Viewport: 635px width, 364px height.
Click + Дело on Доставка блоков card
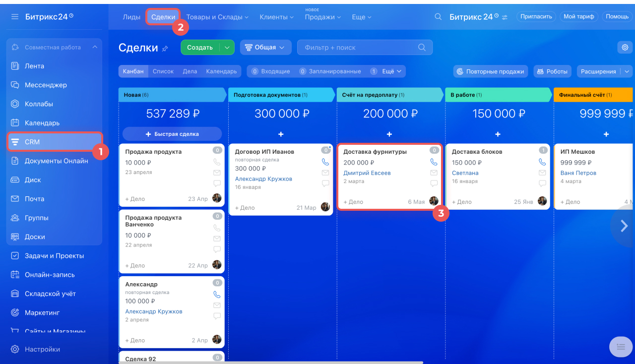pyautogui.click(x=462, y=202)
